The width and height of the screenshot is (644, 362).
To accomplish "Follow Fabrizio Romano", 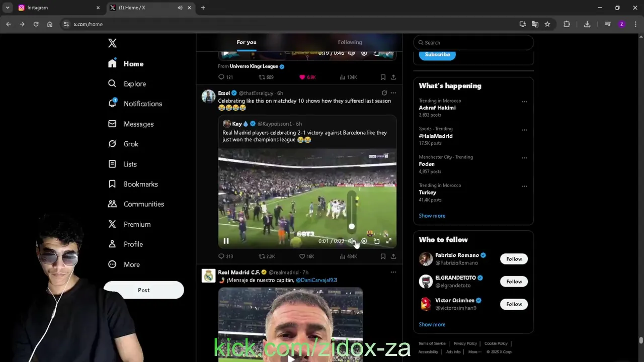I will (x=514, y=259).
